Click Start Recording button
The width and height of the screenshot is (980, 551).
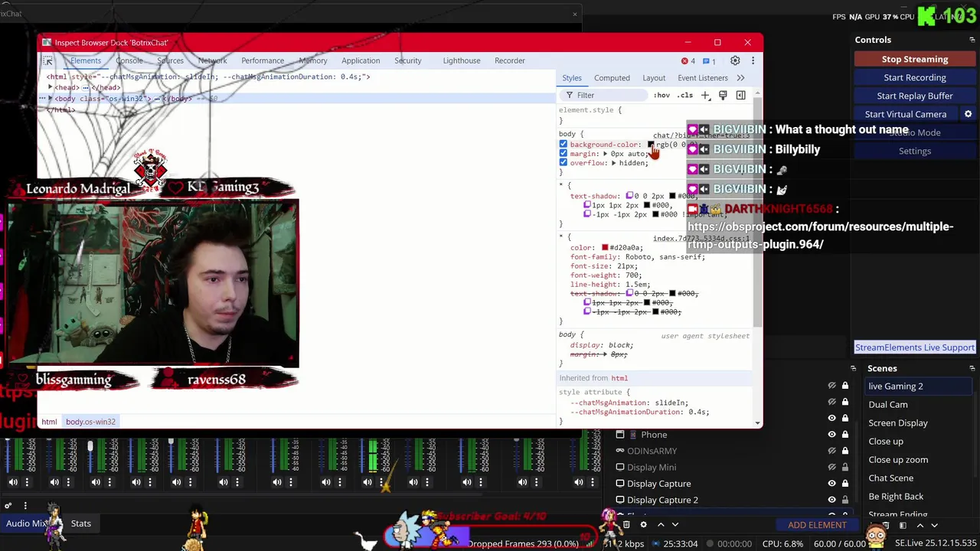coord(914,77)
